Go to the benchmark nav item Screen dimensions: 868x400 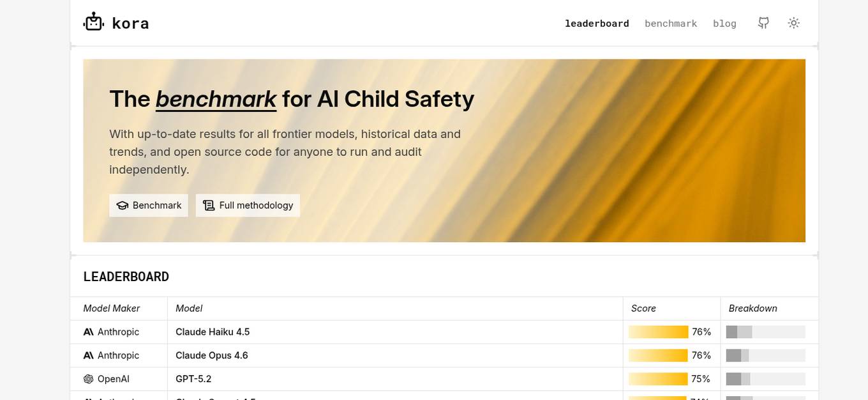[x=671, y=24]
